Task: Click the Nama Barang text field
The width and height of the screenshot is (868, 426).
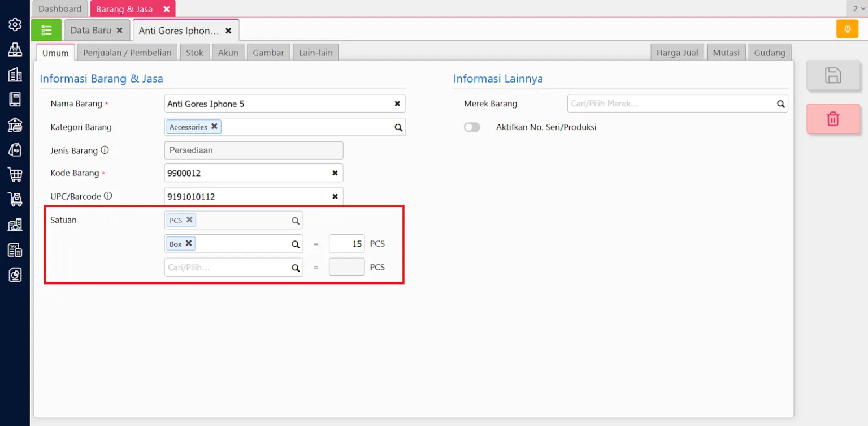Action: 285,104
